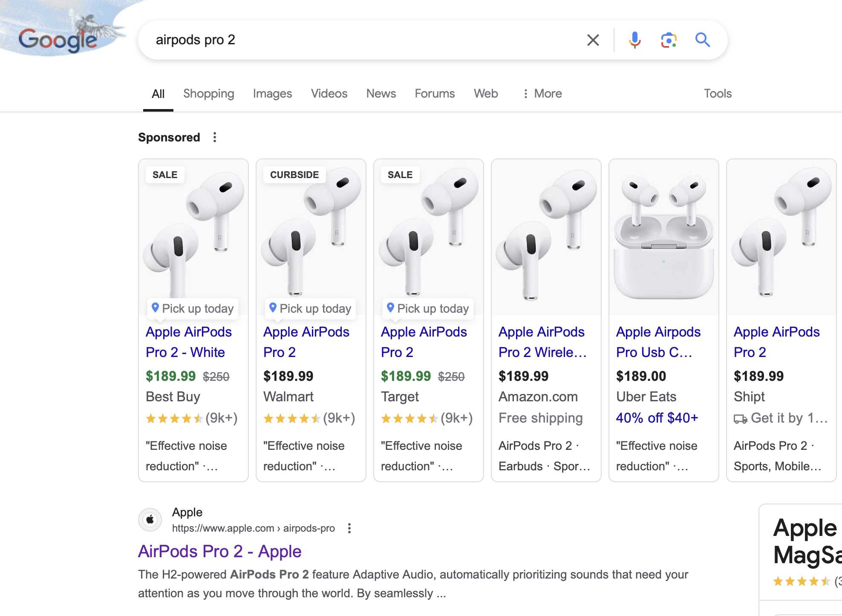842x616 pixels.
Task: Open the Videos results tab
Action: [x=329, y=94]
